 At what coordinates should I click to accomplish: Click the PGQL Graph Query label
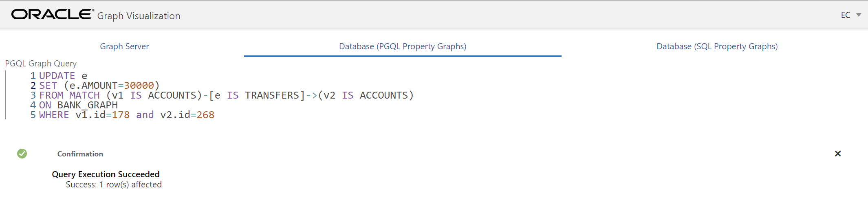pos(41,64)
